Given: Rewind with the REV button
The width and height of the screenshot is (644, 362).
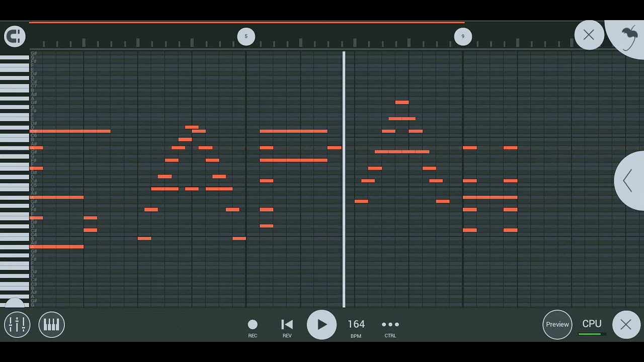Looking at the screenshot, I should click(287, 328).
